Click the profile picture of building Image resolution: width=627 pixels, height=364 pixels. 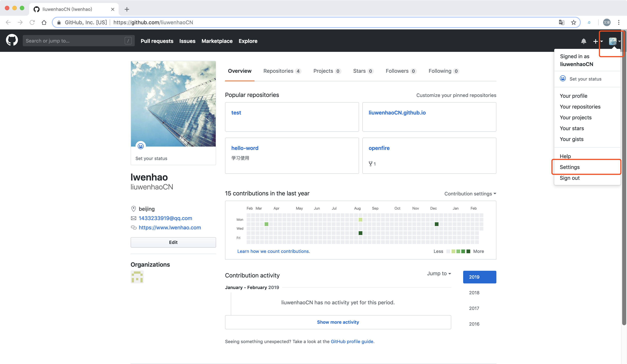click(173, 104)
